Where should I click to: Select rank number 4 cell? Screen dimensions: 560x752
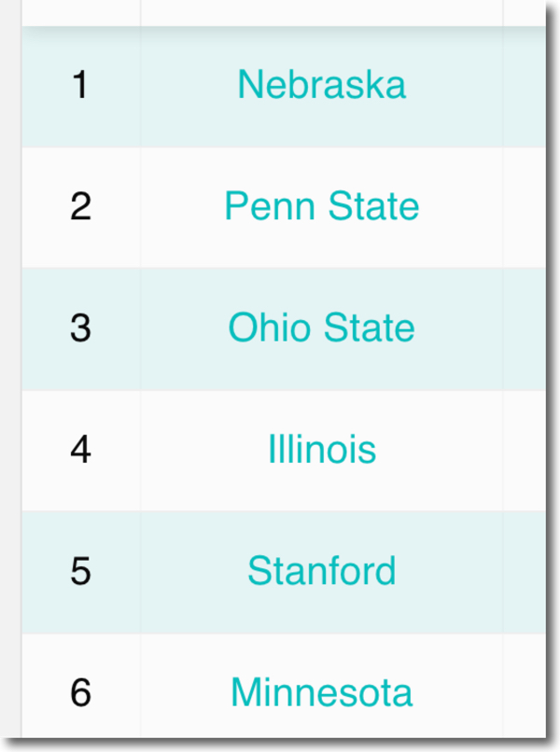[81, 450]
